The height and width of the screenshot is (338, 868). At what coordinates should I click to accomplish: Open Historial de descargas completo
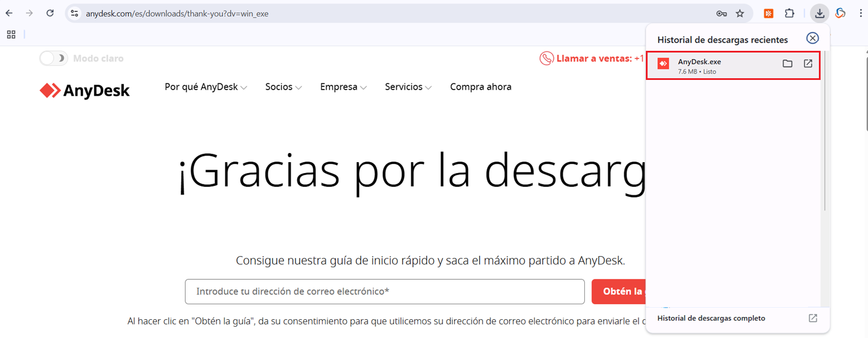pyautogui.click(x=710, y=318)
